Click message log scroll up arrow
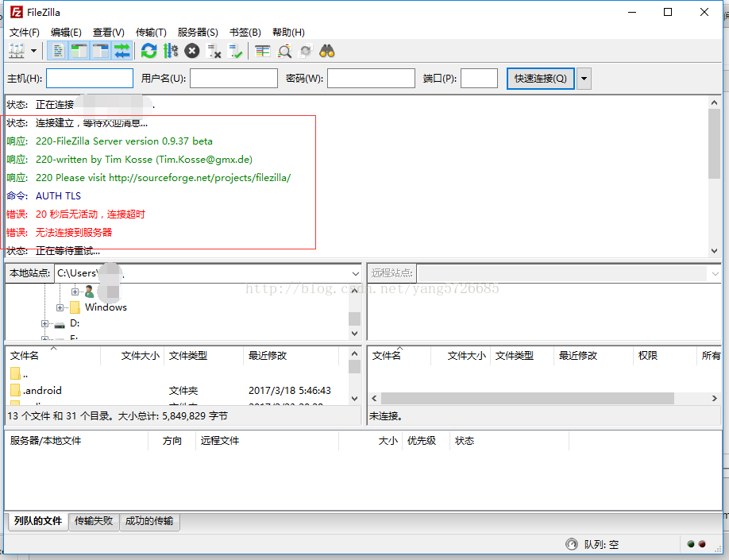This screenshot has width=729, height=560. coord(714,102)
